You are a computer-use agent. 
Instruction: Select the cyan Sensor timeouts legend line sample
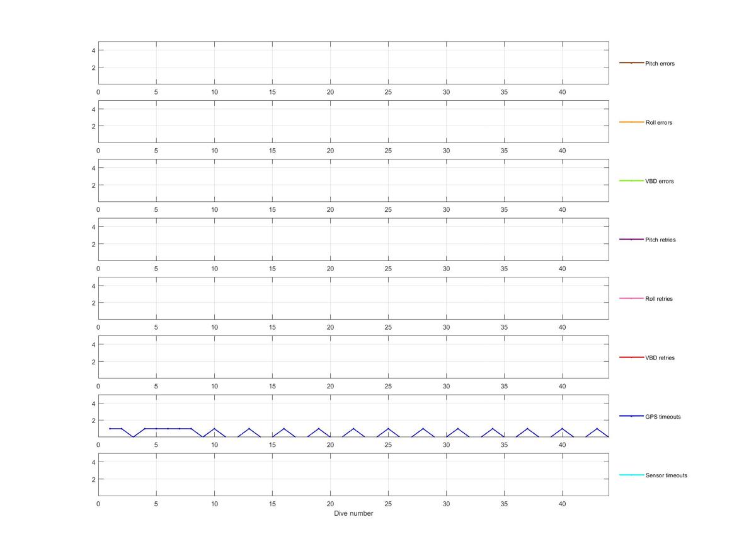(631, 475)
